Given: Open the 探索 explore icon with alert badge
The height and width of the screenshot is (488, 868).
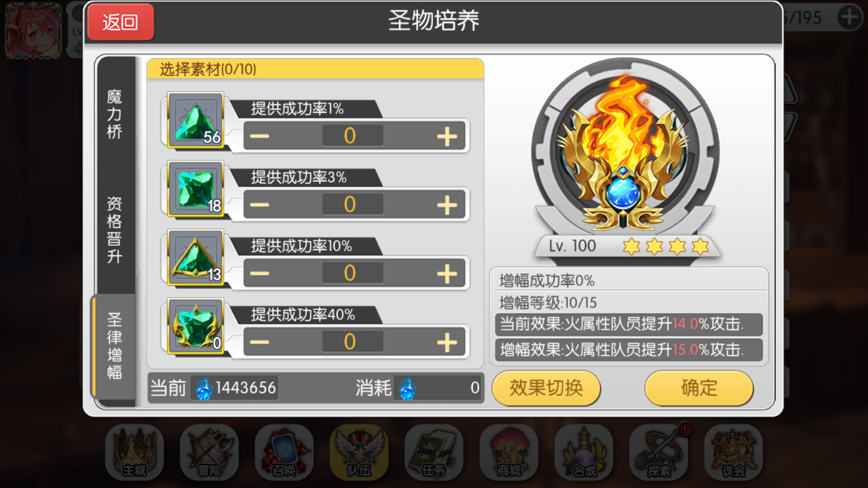Looking at the screenshot, I should click(x=659, y=452).
